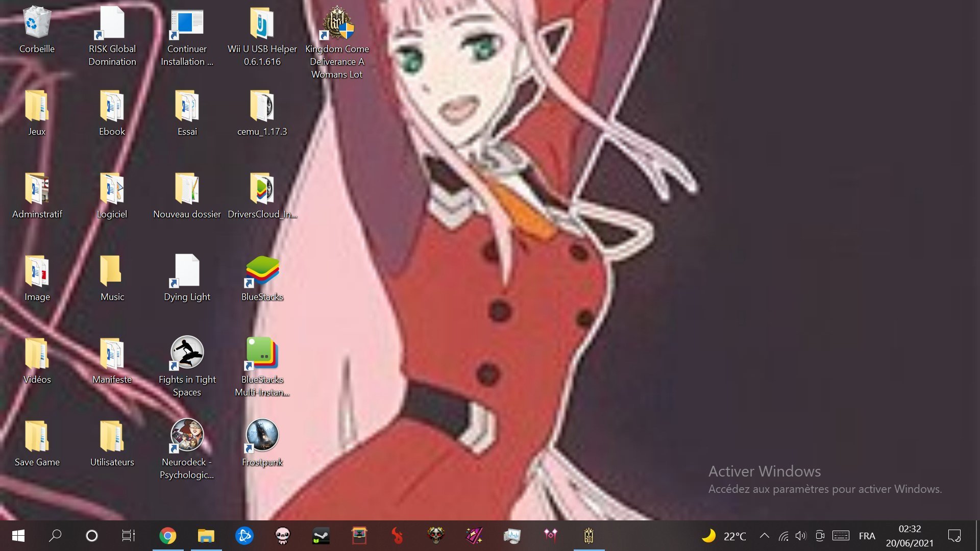This screenshot has height=551, width=980.
Task: Open the Ebook folder
Action: pyautogui.click(x=112, y=113)
